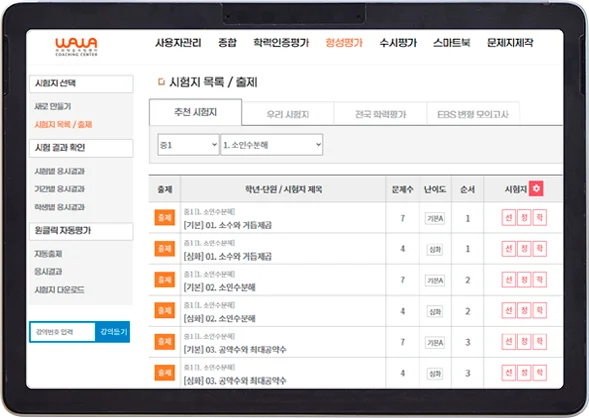Click the 선 icon in the last [심화] 03 row
Image resolution: width=589 pixels, height=418 pixels.
point(509,373)
